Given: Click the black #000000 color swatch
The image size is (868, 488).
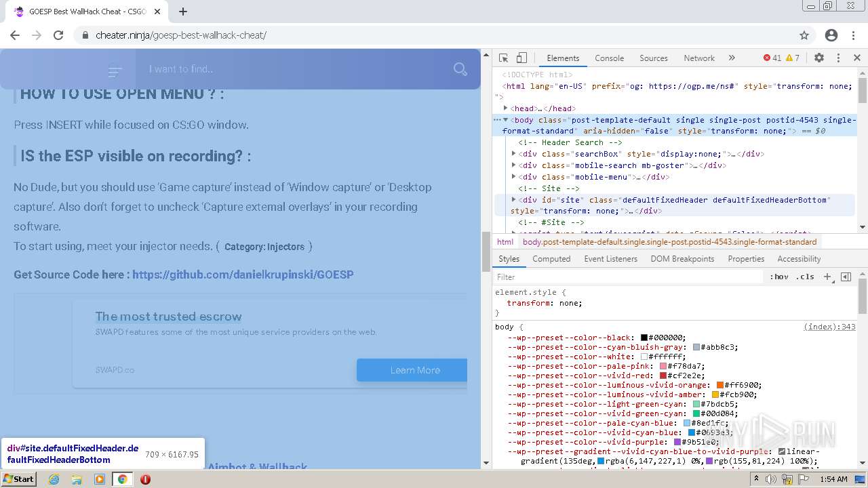Looking at the screenshot, I should 644,338.
